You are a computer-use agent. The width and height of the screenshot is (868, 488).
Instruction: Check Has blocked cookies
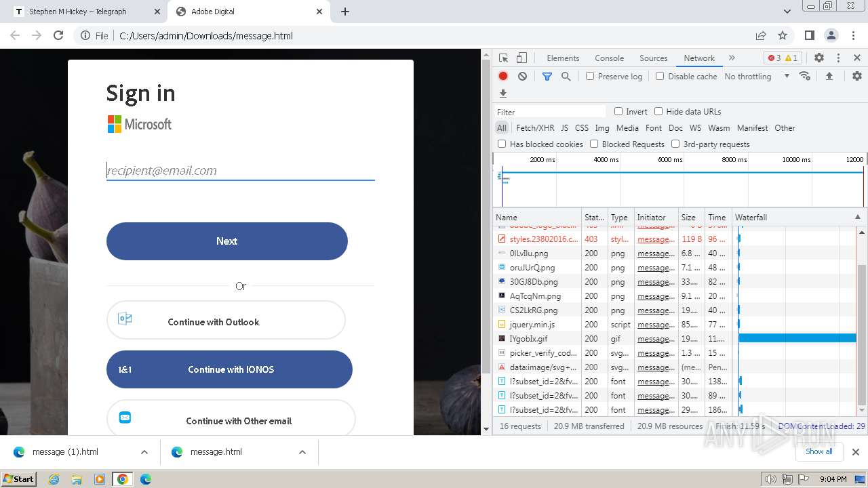[x=502, y=144]
